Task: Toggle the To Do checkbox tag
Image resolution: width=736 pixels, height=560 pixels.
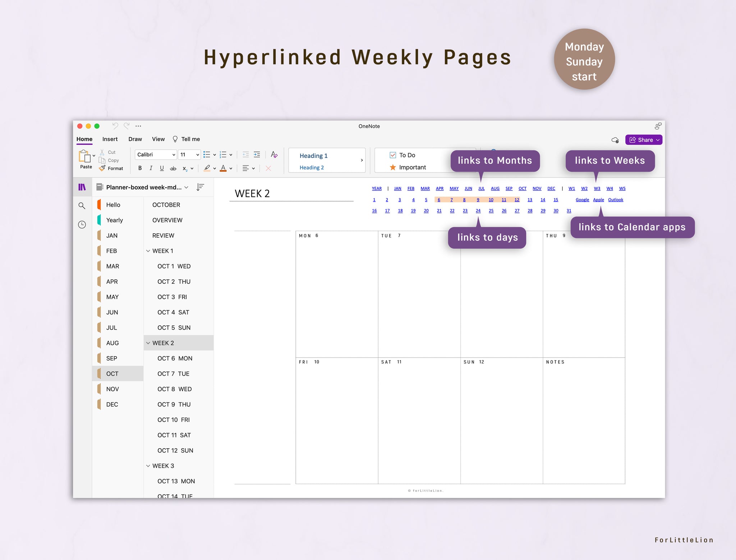Action: [x=393, y=155]
